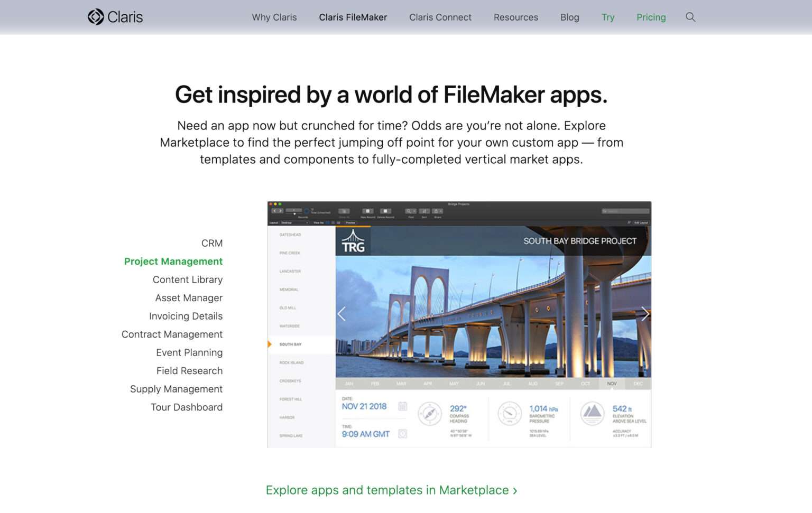The width and height of the screenshot is (812, 513).
Task: Switch to the NOV month tab
Action: pyautogui.click(x=612, y=384)
